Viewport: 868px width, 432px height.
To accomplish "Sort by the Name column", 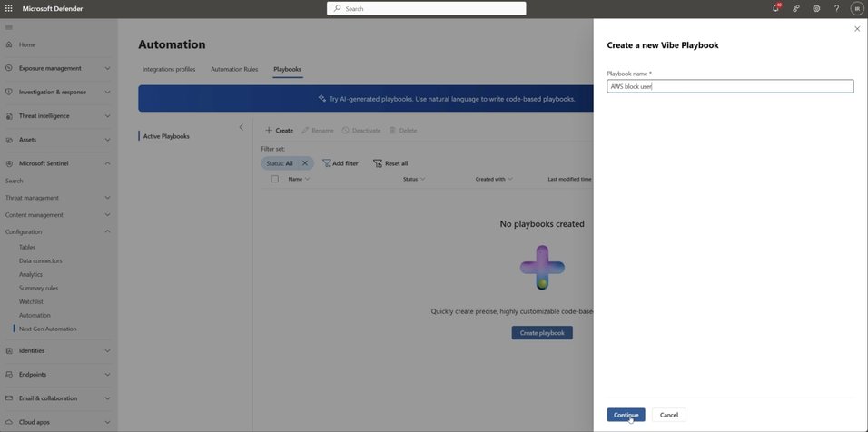I will click(299, 179).
